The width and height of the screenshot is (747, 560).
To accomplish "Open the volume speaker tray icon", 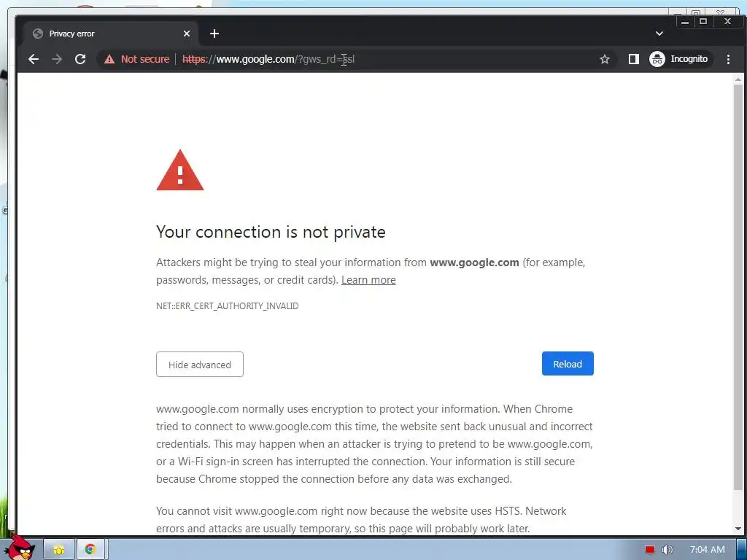I will (x=667, y=550).
